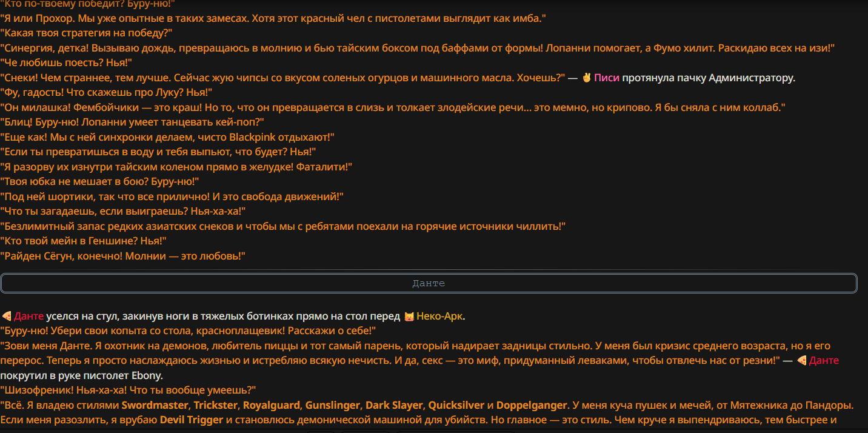The height and width of the screenshot is (433, 868).
Task: Click the line 'Блиц! Буру-ню! Лопанни умеет танцевать кей-поп?'
Action: coord(132,122)
